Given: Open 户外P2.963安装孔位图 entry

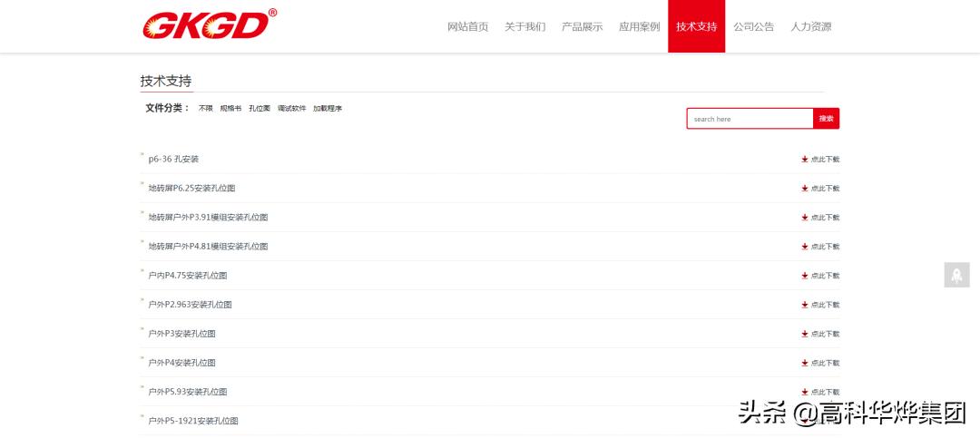Looking at the screenshot, I should 190,305.
